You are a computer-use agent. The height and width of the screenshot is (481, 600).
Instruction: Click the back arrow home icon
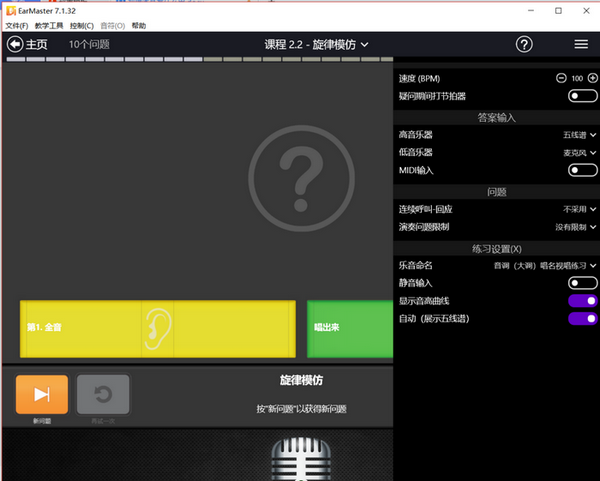[x=15, y=44]
